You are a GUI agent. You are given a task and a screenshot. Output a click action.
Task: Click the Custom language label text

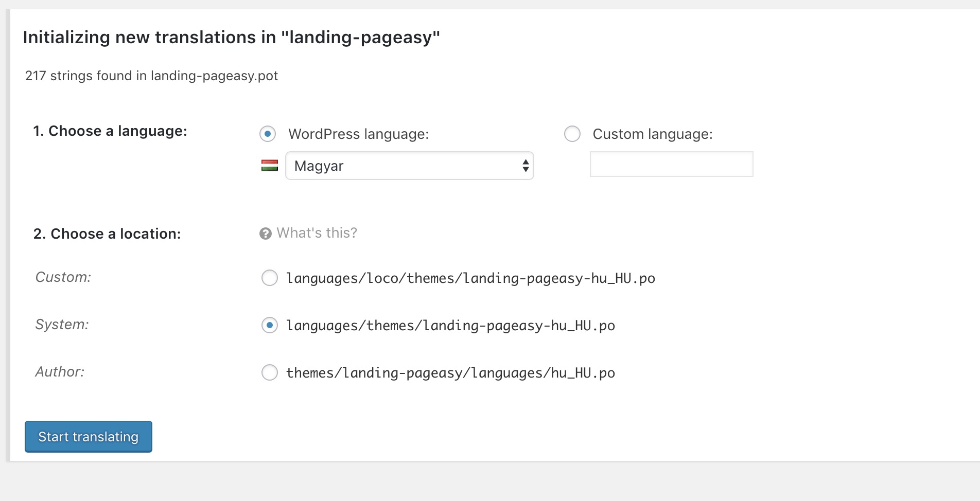pos(653,134)
